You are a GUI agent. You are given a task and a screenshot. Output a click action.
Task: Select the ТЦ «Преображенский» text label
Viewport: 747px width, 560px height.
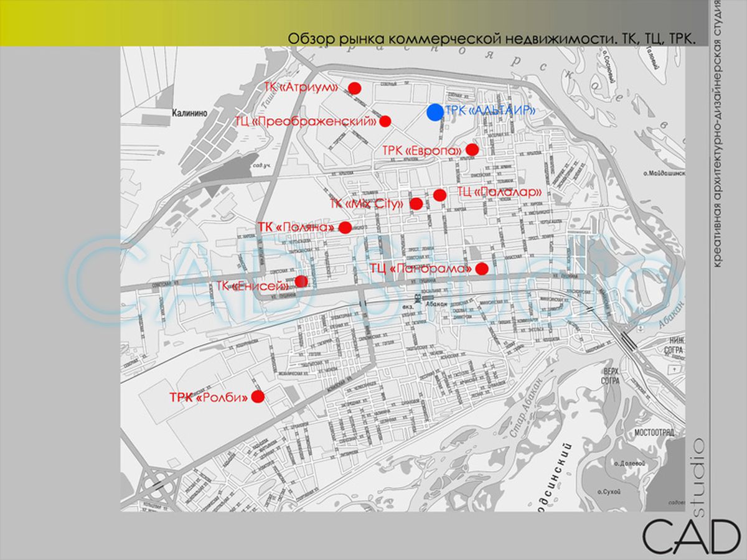pos(306,121)
